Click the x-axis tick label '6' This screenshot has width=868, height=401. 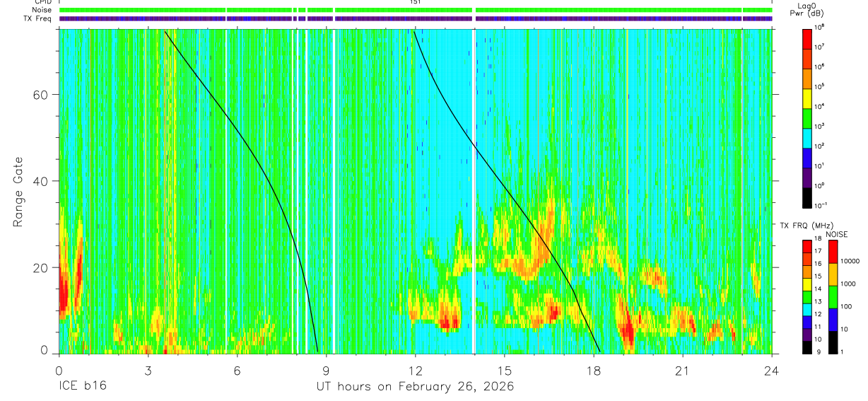pos(237,371)
